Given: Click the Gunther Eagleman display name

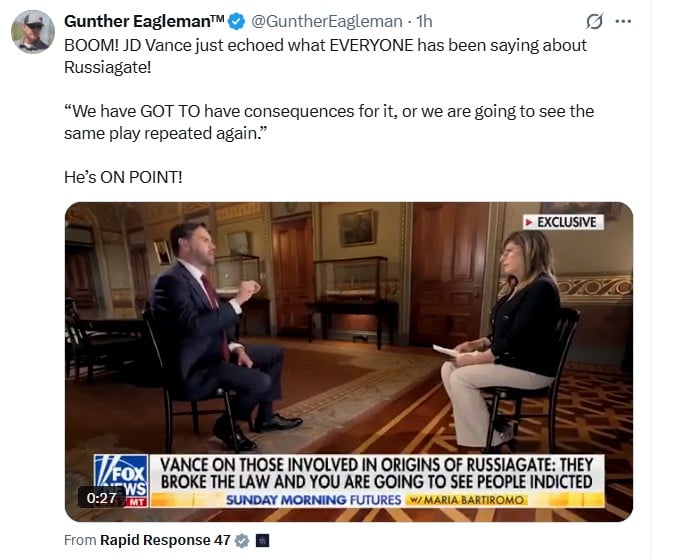Looking at the screenshot, I should [x=144, y=21].
